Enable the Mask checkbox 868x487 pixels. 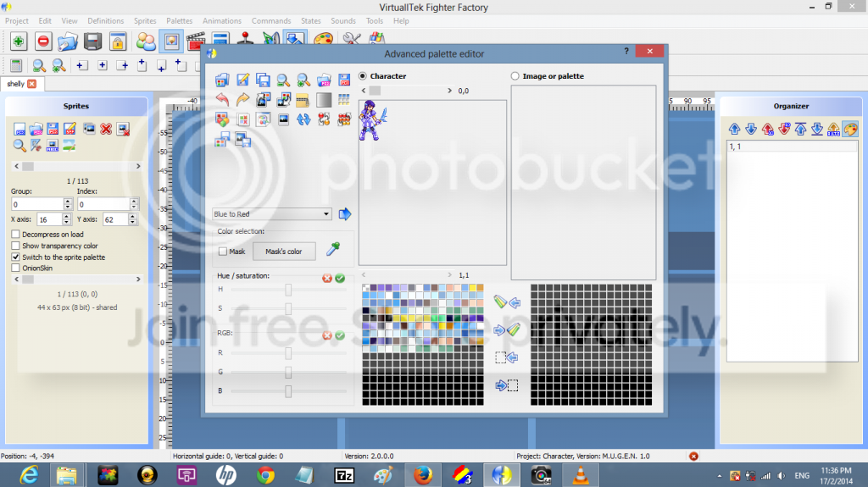223,252
